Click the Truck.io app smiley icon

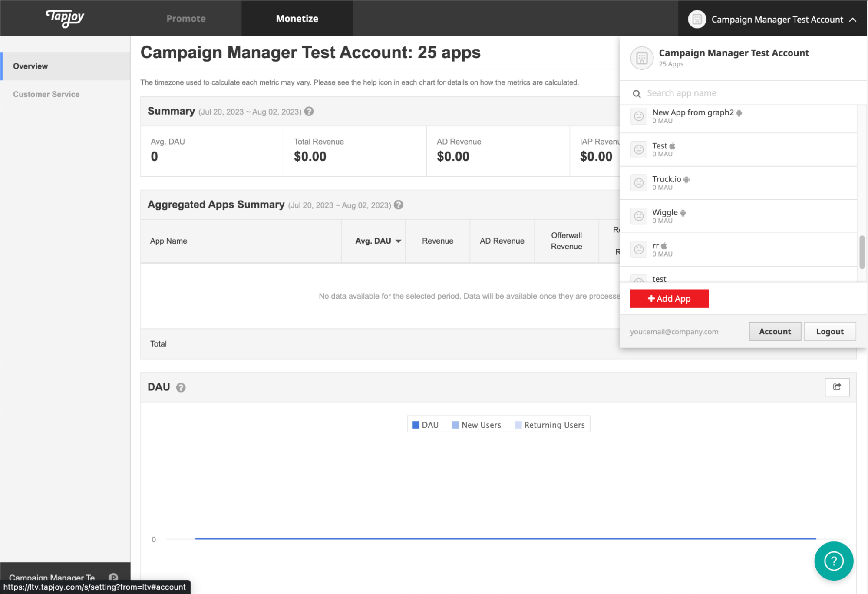[639, 183]
